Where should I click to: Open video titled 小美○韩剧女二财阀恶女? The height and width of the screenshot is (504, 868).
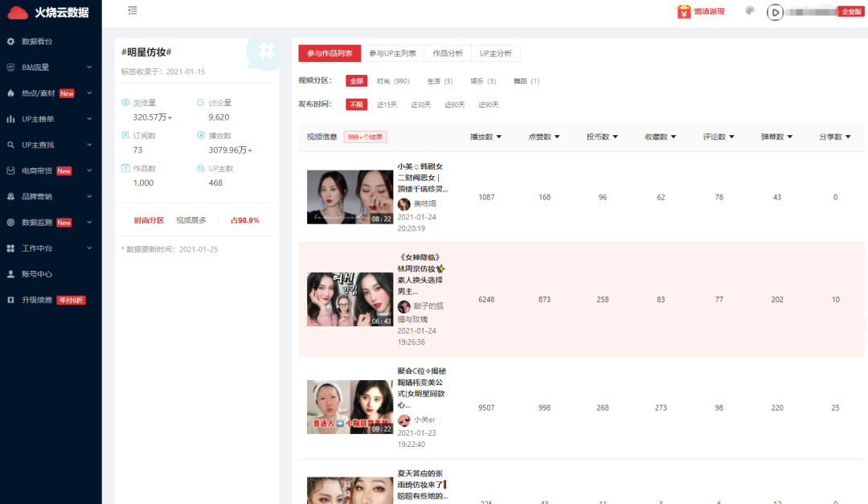click(423, 178)
